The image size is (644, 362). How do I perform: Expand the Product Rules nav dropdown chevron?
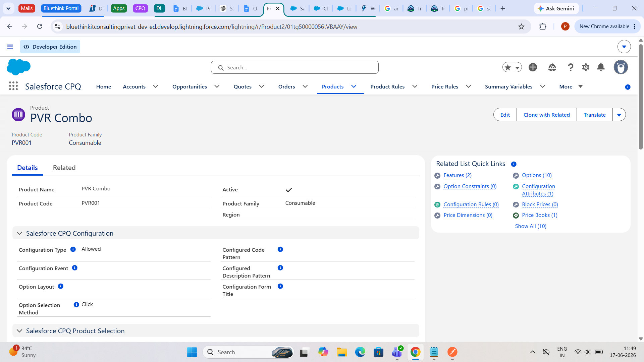pos(415,86)
